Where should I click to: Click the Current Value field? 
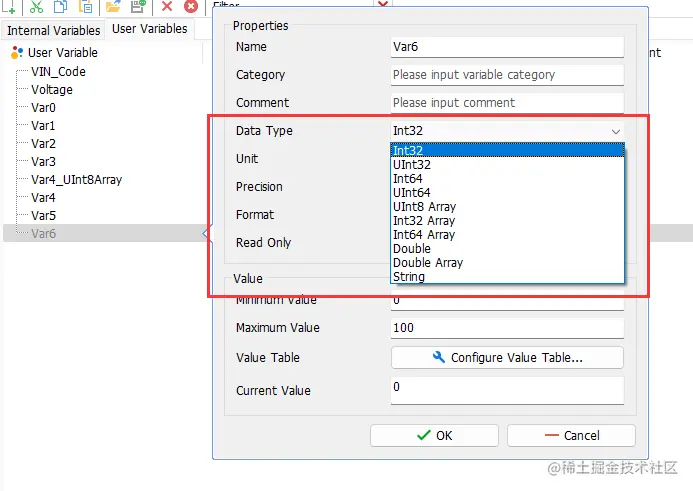(x=507, y=391)
